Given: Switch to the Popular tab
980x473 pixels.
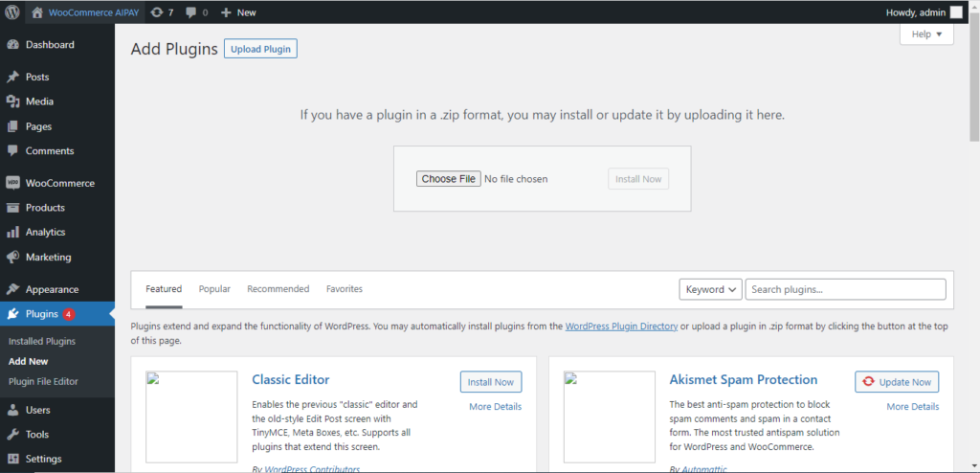Looking at the screenshot, I should [x=214, y=289].
